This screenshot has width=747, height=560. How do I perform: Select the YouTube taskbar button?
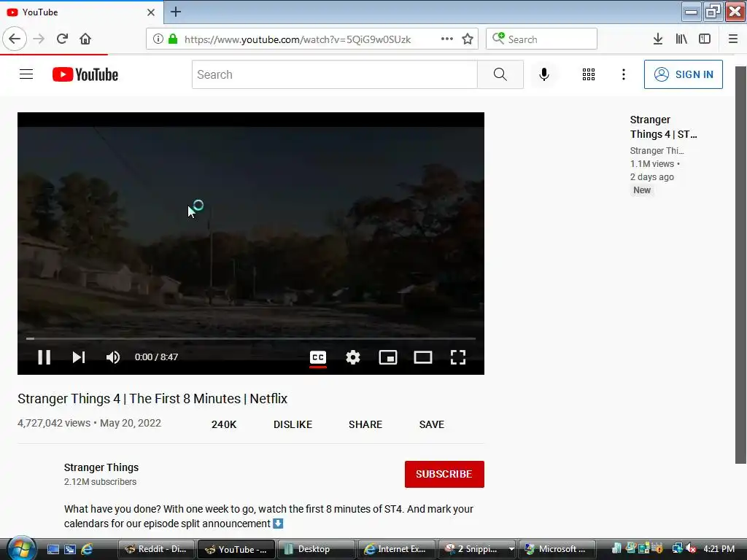[x=236, y=550]
